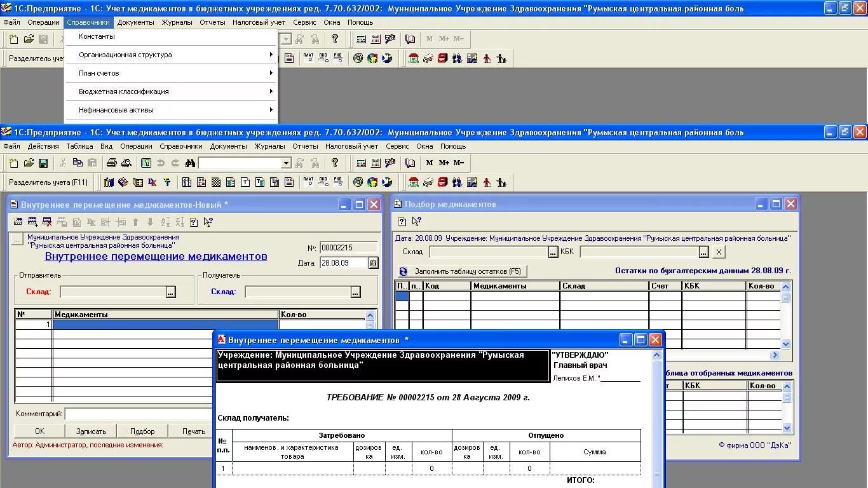Clear the КБК filter with the X button
The width and height of the screenshot is (868, 488).
pos(719,252)
